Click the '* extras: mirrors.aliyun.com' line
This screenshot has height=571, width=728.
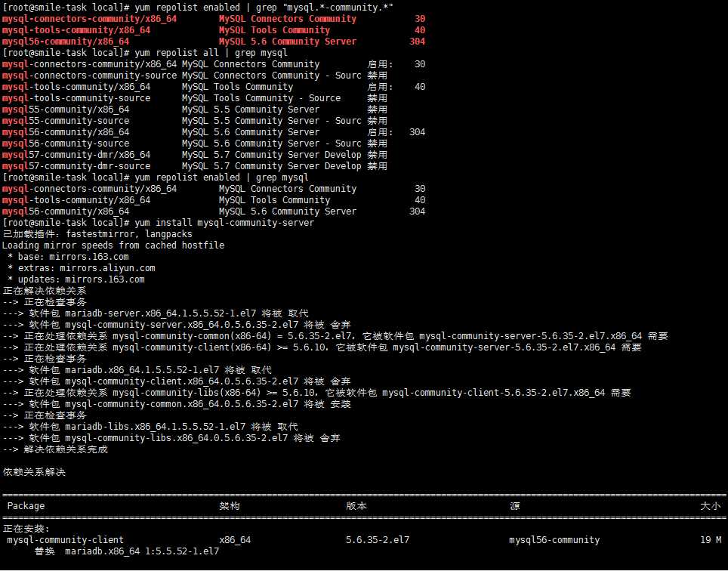(x=82, y=268)
